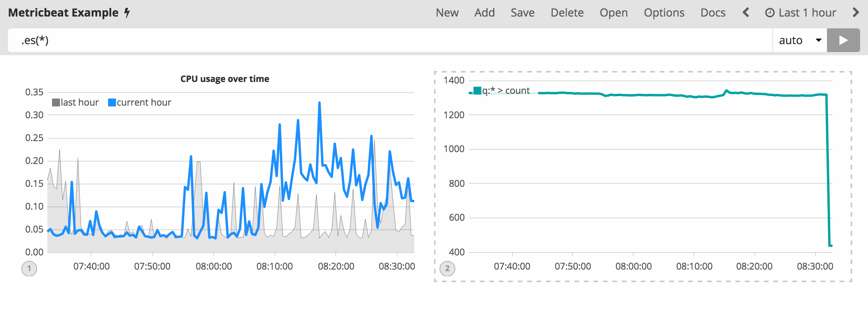Run the expression with the play button
This screenshot has width=868, height=335.
click(x=843, y=40)
